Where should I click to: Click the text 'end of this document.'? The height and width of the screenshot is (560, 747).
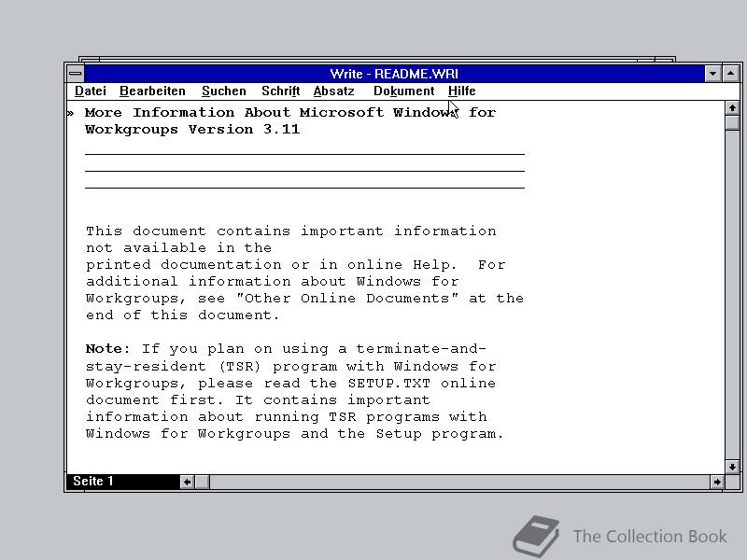[182, 315]
